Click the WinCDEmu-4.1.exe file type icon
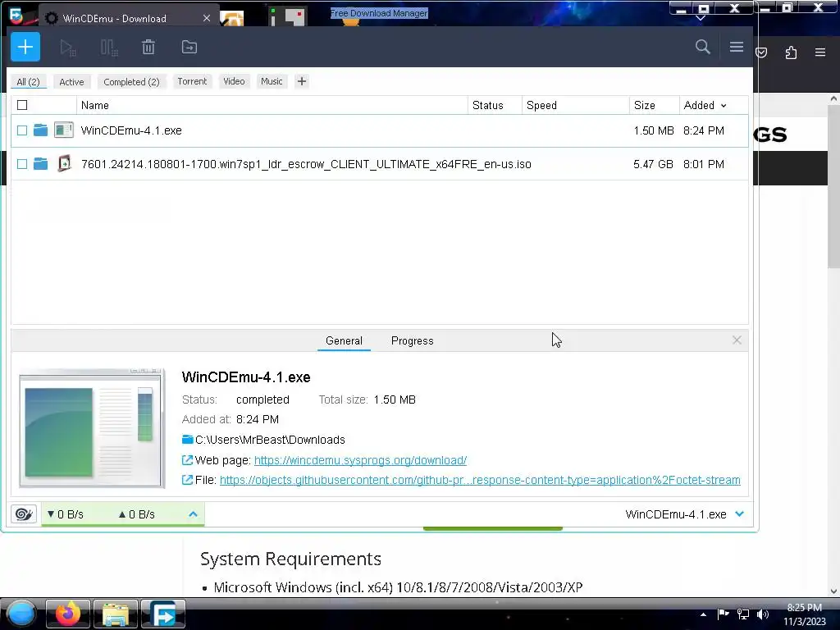The image size is (840, 630). [x=64, y=130]
